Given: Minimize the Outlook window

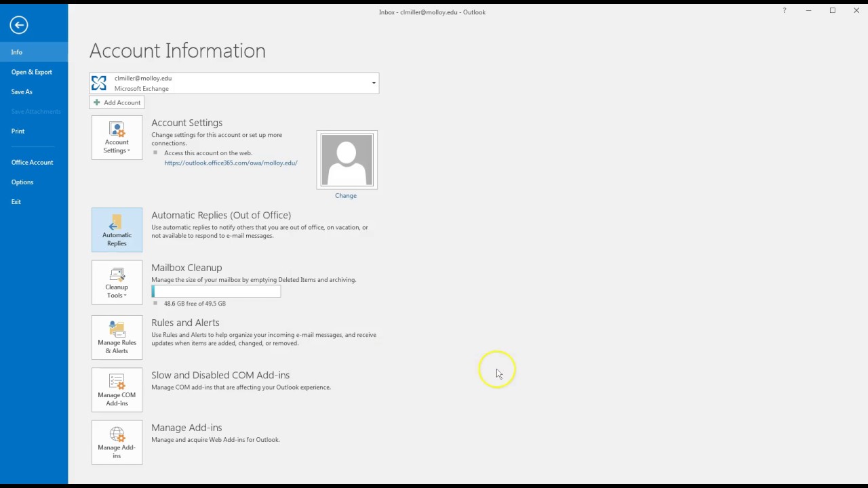Looking at the screenshot, I should coord(808,11).
